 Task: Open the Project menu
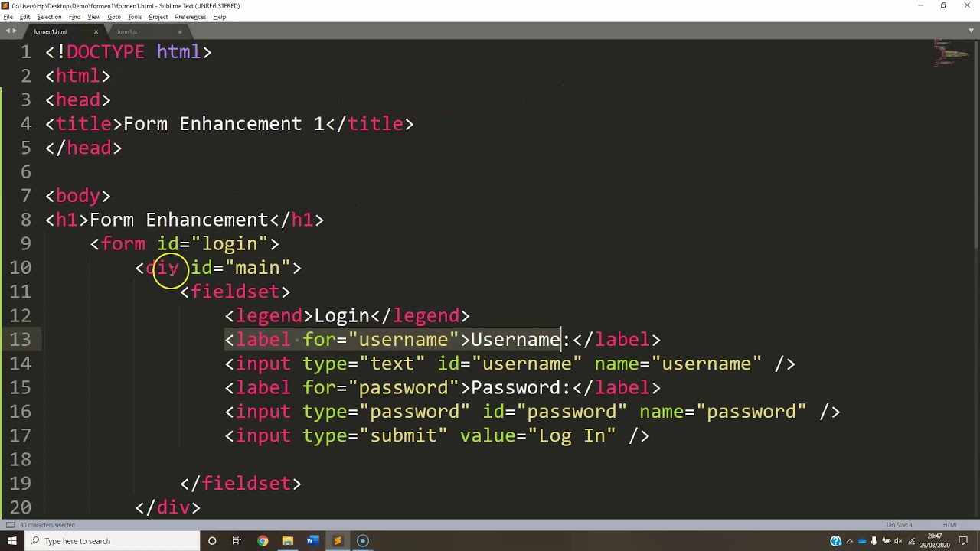(x=158, y=17)
